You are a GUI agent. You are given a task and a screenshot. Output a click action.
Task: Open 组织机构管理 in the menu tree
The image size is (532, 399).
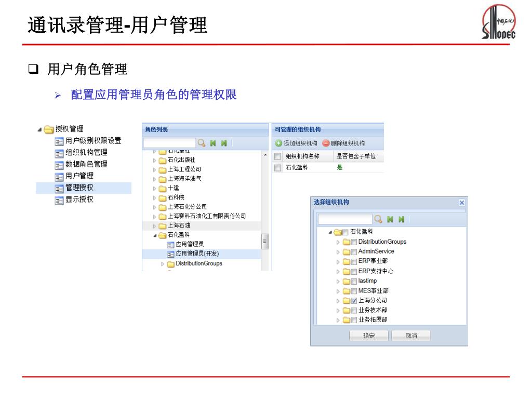(87, 153)
